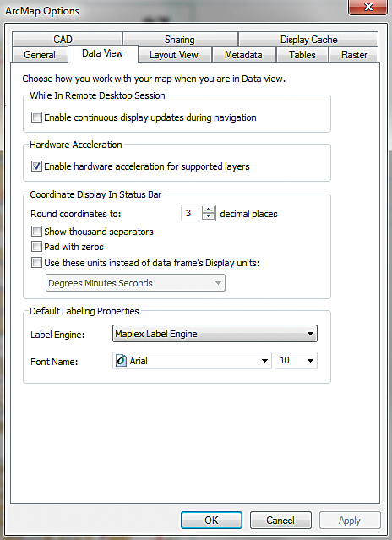Viewport: 392px width, 540px height.
Task: Click the Cancel button
Action: coord(280,520)
